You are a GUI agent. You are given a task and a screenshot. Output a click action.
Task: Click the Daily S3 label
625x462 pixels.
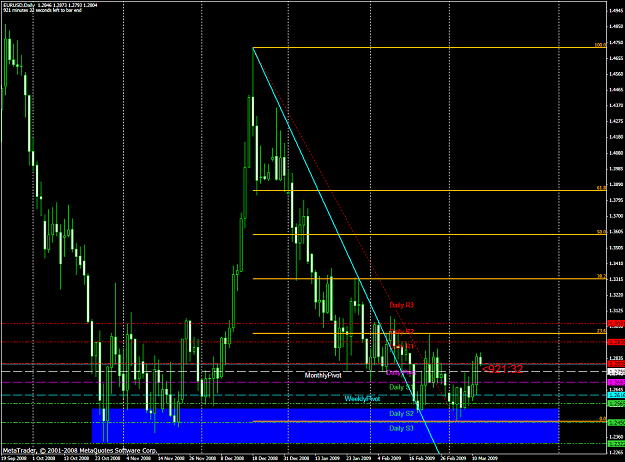click(401, 429)
